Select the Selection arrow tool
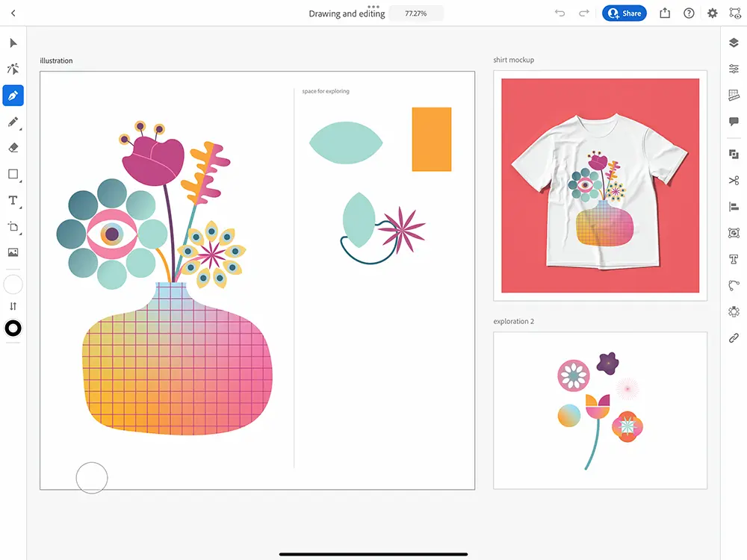 13,43
